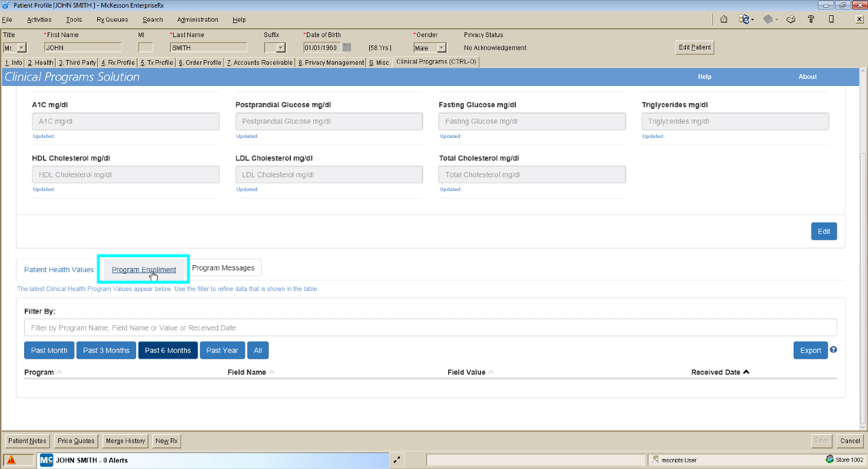The image size is (868, 469).
Task: Open the Title dropdown showing Mr.
Action: (22, 48)
